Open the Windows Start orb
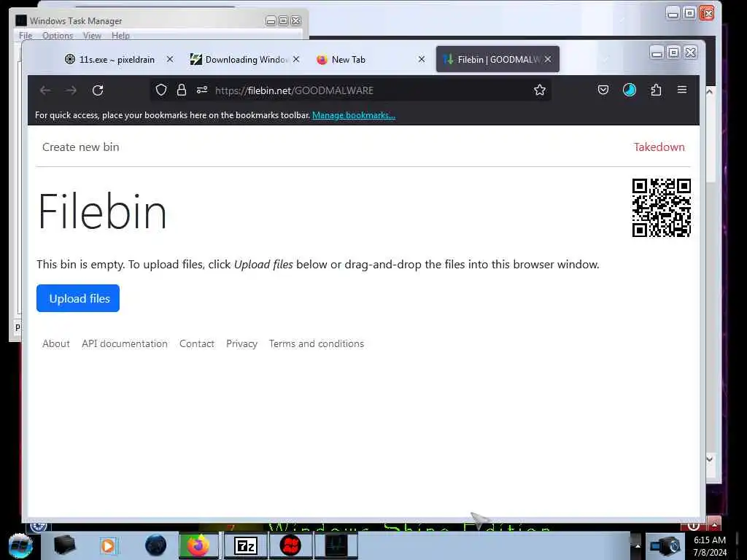 coord(20,546)
